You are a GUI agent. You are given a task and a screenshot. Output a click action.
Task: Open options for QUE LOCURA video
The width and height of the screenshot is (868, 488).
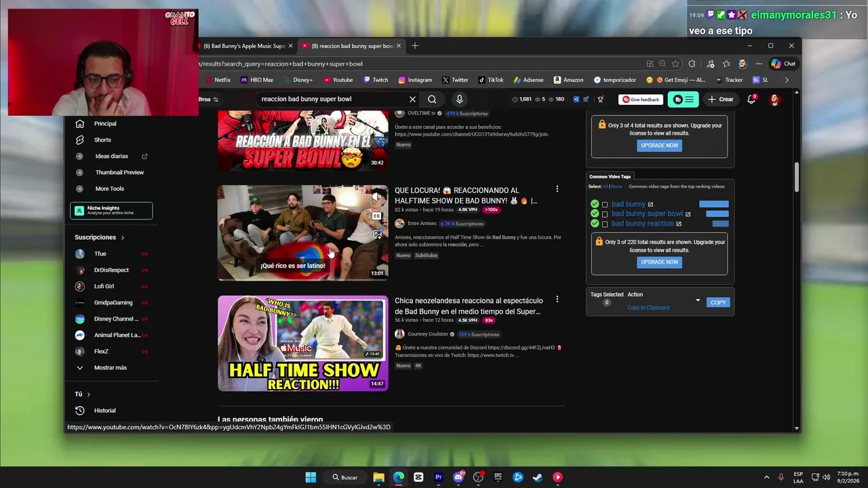pyautogui.click(x=557, y=189)
